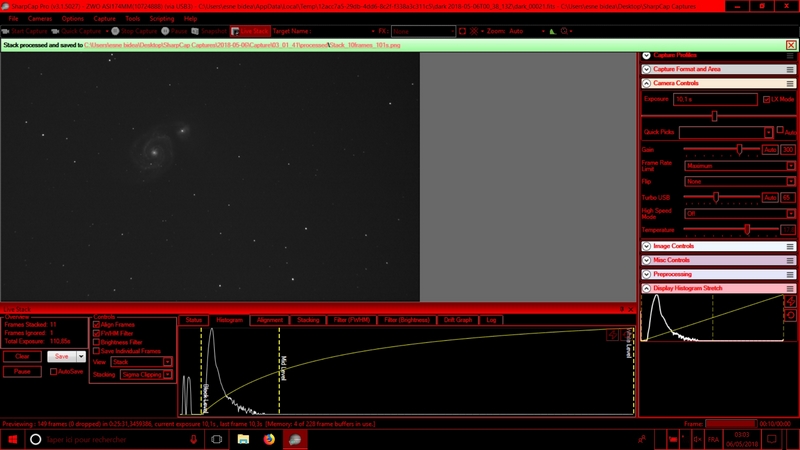Toggle the LX Mode checkbox
This screenshot has width=800, height=450.
point(766,99)
